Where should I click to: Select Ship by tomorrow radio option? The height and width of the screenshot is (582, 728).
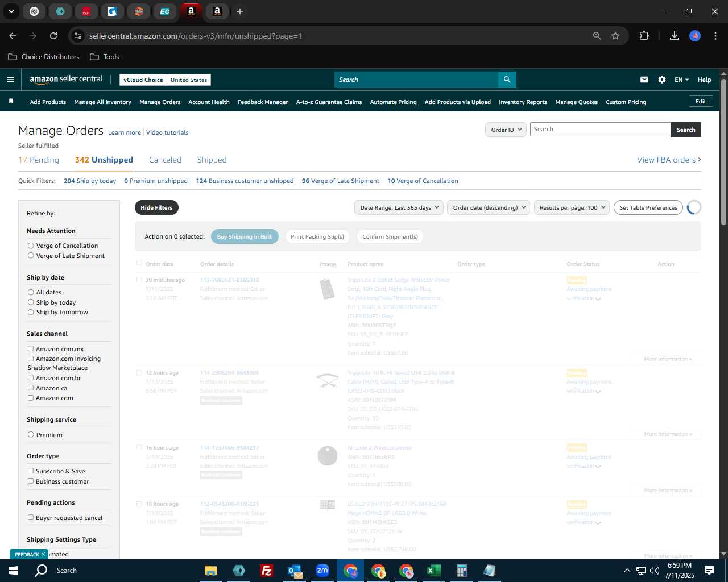31,312
